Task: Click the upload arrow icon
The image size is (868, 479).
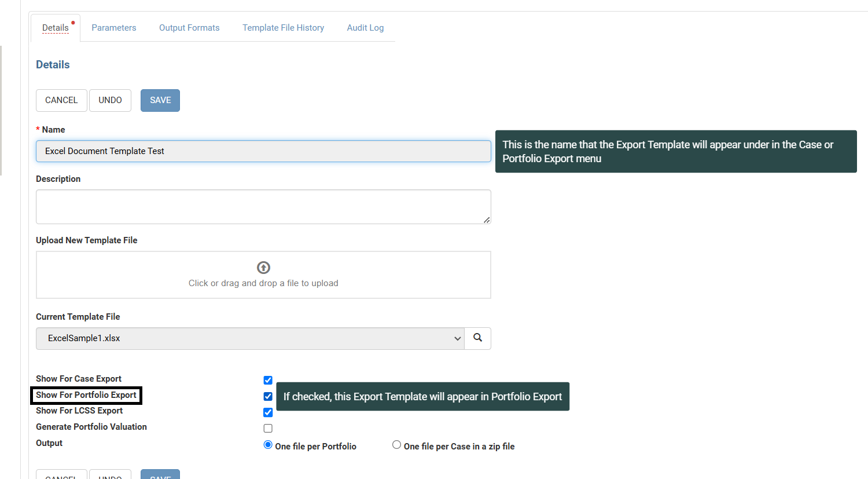Action: tap(263, 268)
